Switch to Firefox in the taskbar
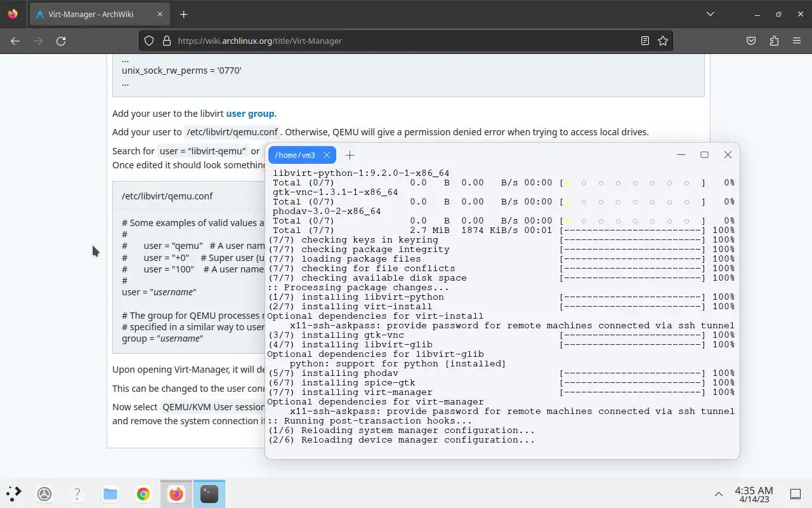 pos(176,493)
